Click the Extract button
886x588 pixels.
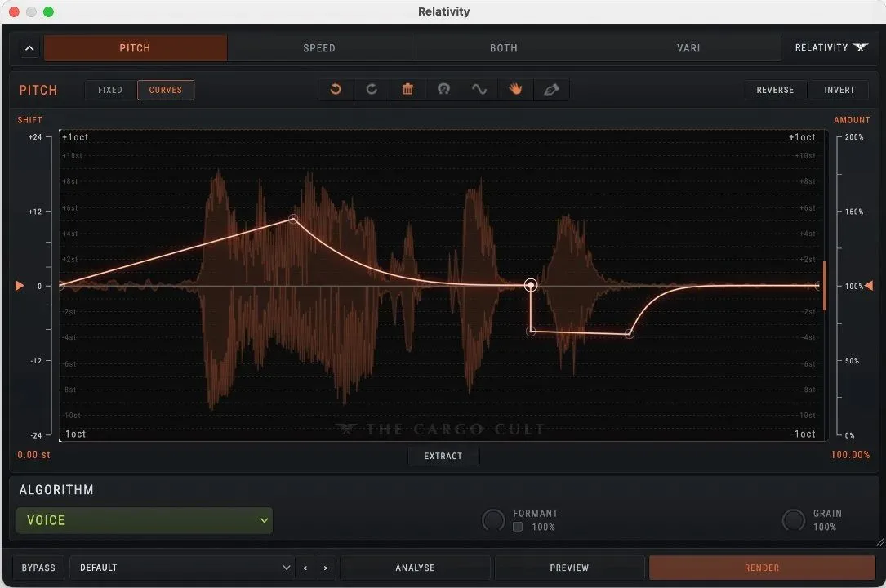tap(443, 456)
